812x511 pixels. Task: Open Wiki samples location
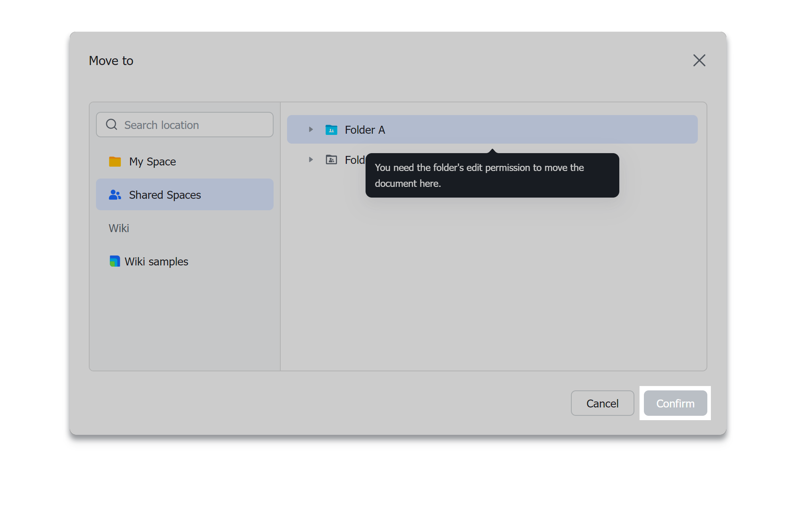(156, 261)
